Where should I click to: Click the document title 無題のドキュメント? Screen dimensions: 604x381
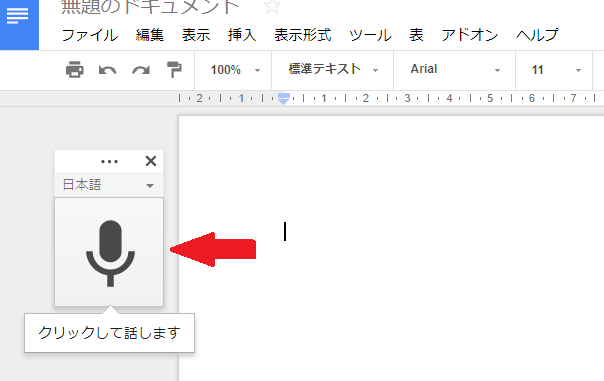(150, 7)
